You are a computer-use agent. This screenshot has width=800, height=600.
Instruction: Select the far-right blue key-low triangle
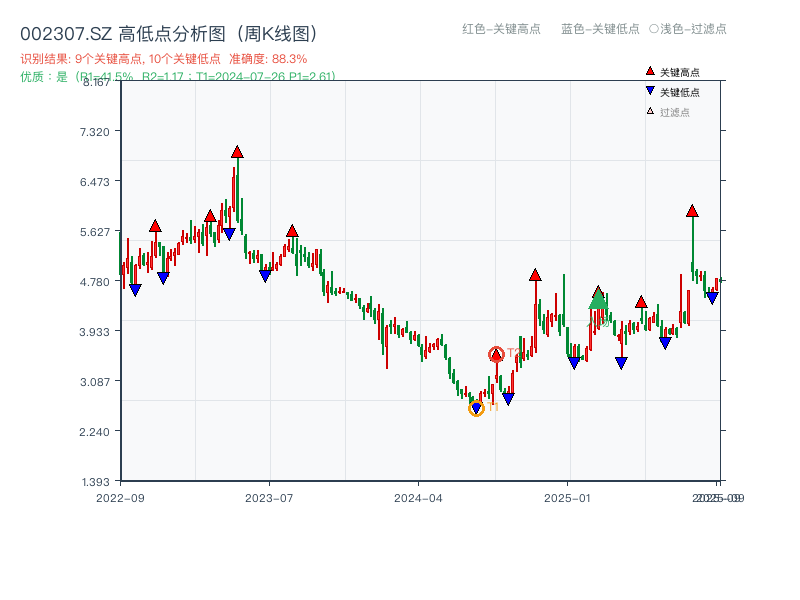[x=712, y=299]
